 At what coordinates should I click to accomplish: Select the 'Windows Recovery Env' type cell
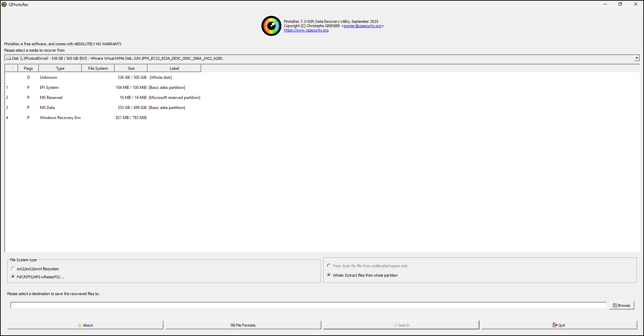pyautogui.click(x=60, y=118)
